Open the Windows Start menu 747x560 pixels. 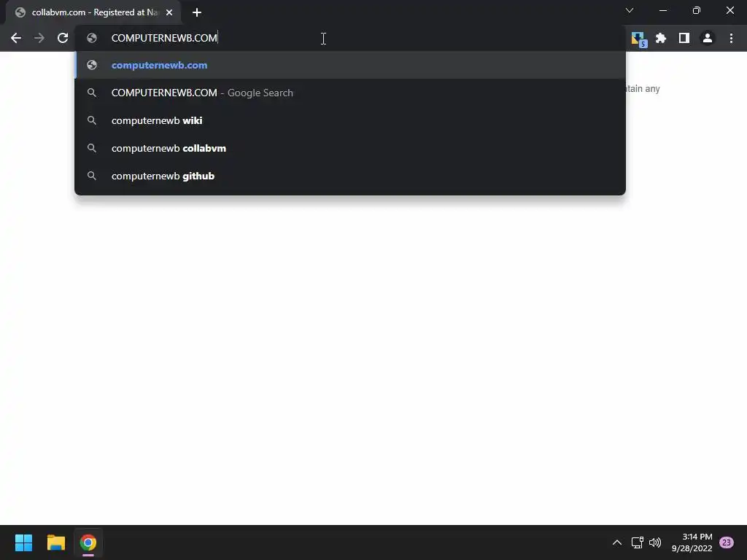point(23,542)
